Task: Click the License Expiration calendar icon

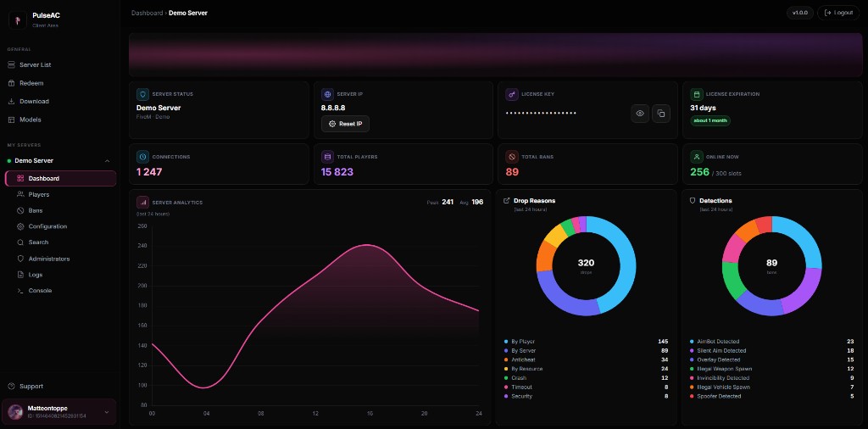Action: tap(697, 95)
